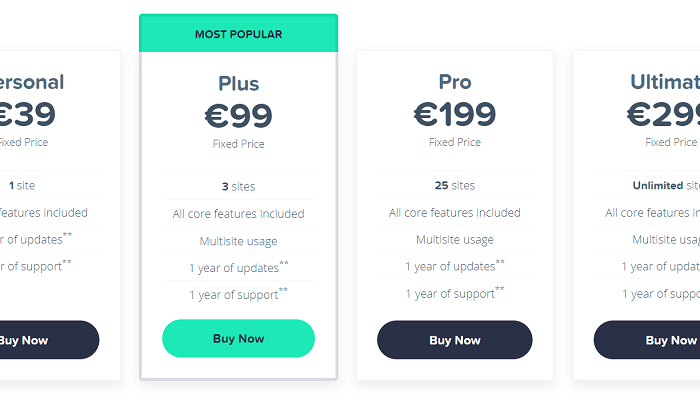Click Buy Now for the Ultimate plan
Viewport: 700px width, 418px height.
[x=647, y=340]
